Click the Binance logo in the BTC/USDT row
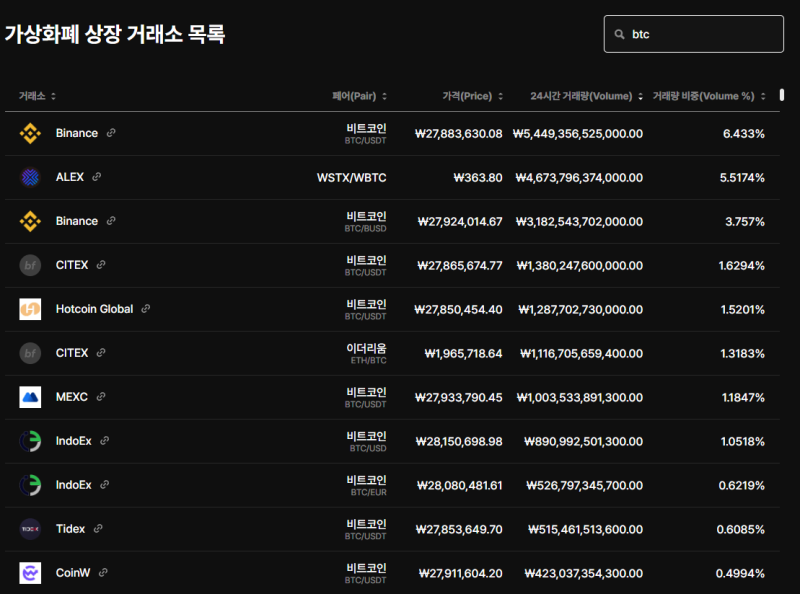Image resolution: width=800 pixels, height=594 pixels. [x=30, y=134]
